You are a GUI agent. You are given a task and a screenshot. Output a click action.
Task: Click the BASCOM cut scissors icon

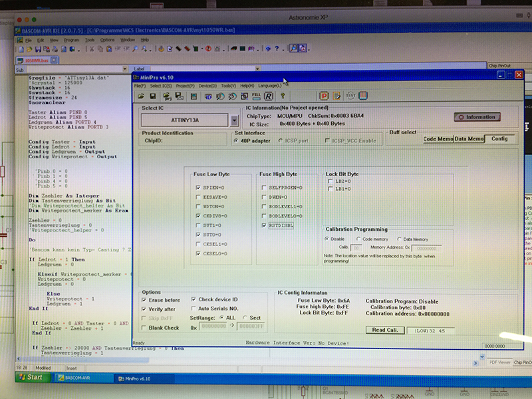(x=92, y=49)
